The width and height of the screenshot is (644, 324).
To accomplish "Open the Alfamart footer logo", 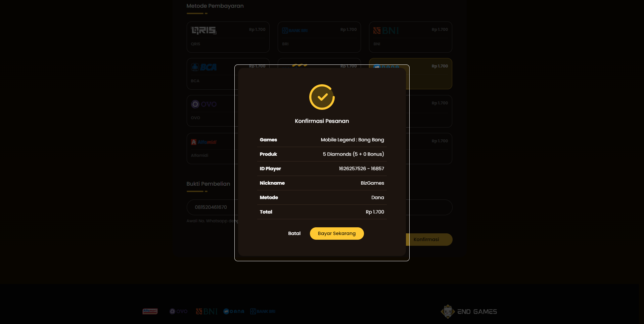I will (150, 311).
